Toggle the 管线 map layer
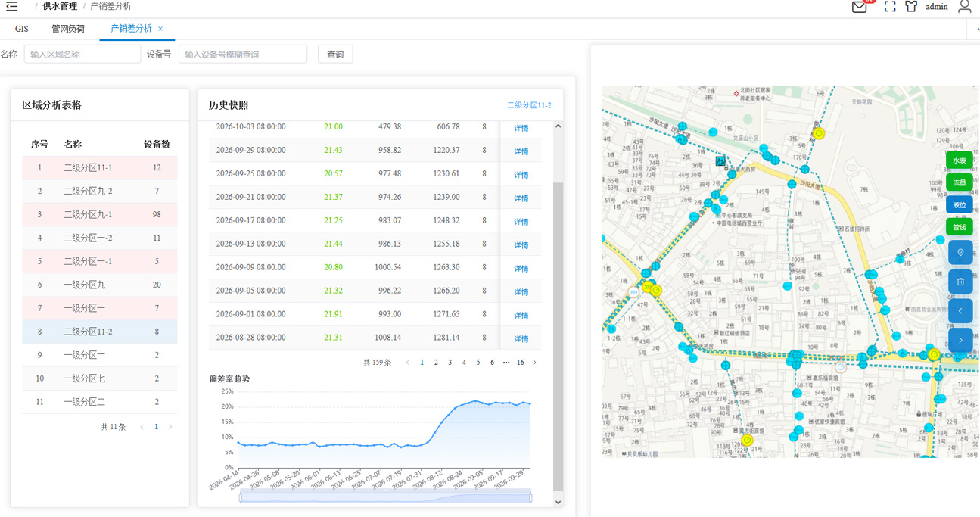 959,226
